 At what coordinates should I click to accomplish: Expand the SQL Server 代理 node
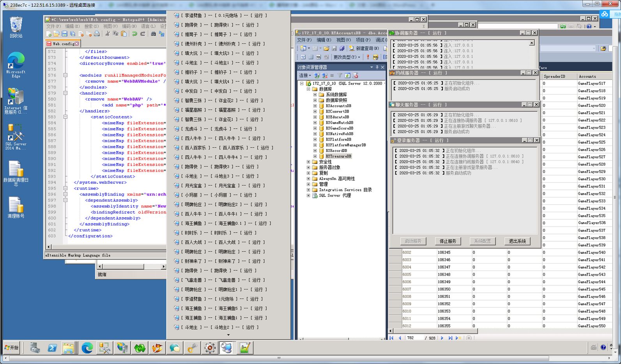click(x=308, y=195)
